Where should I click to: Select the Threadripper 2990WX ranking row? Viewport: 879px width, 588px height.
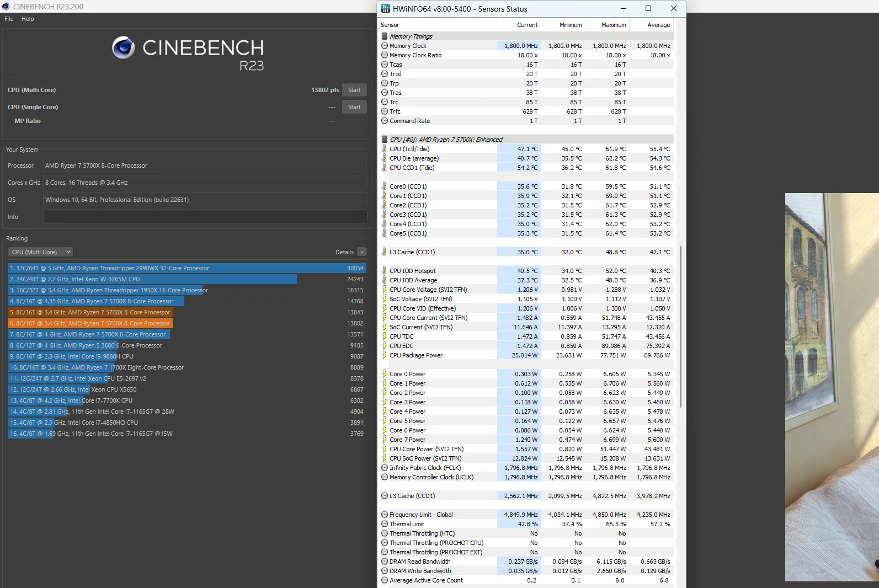pyautogui.click(x=187, y=268)
